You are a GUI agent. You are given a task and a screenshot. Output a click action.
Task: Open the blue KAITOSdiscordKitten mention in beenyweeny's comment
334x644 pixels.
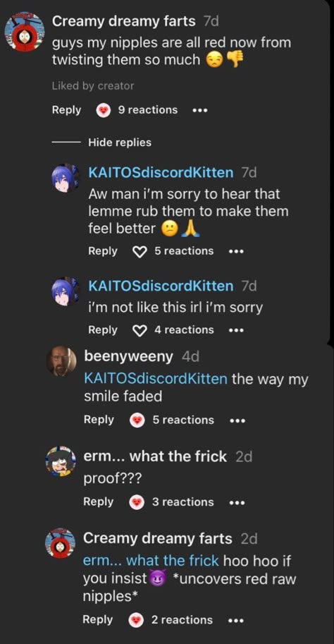(156, 379)
